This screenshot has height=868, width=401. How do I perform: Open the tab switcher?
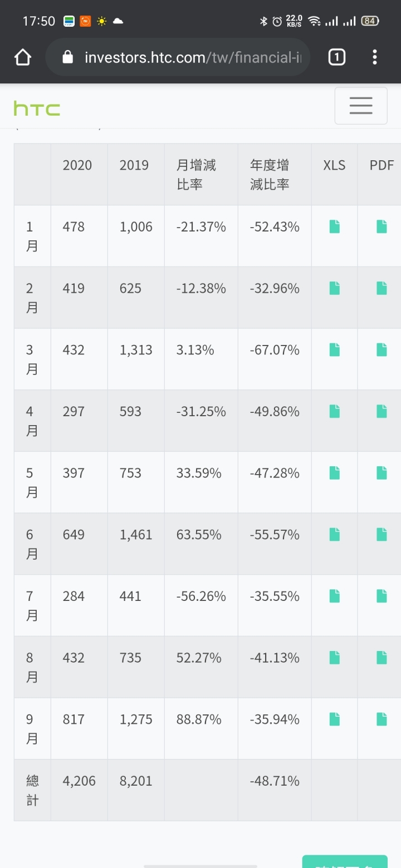click(336, 57)
